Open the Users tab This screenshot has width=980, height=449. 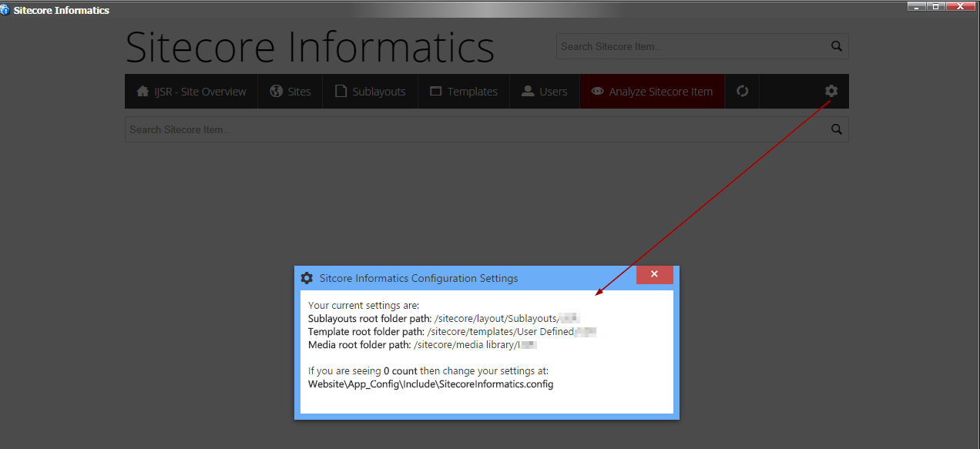coord(544,91)
